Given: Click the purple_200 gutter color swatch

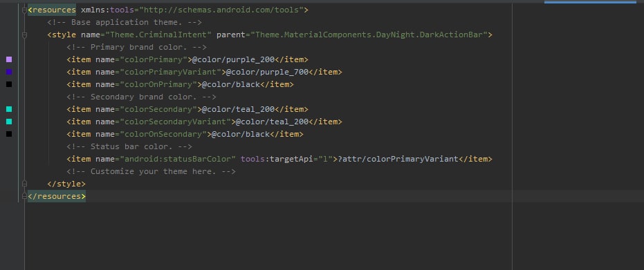Looking at the screenshot, I should coord(9,59).
